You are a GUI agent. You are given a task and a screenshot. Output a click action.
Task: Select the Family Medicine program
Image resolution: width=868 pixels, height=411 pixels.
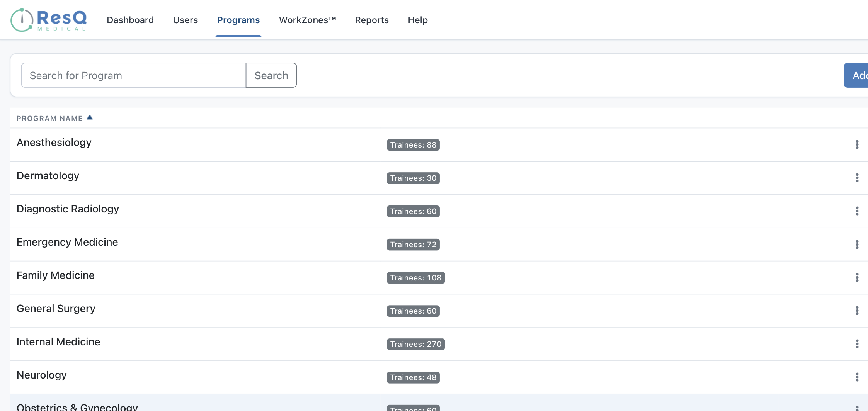pos(56,275)
